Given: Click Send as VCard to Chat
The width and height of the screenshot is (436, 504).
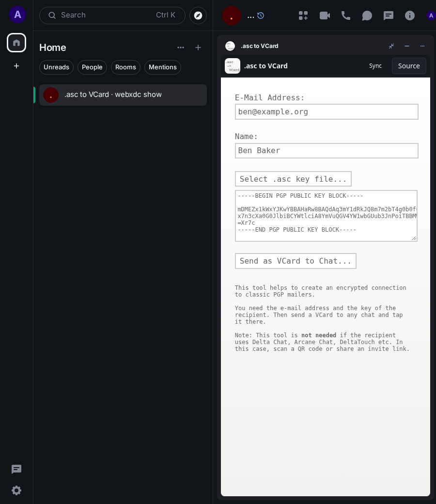Looking at the screenshot, I should pos(296,261).
